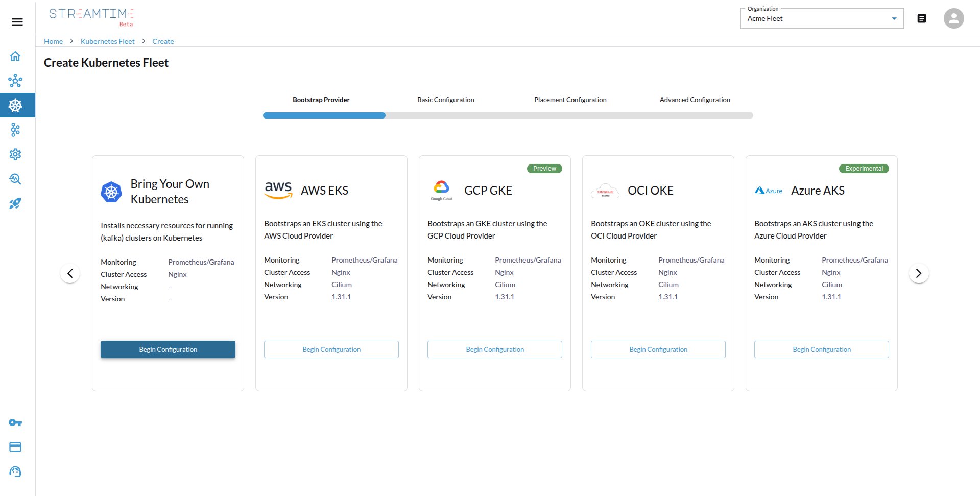Show previous providers with left arrow

pos(70,273)
